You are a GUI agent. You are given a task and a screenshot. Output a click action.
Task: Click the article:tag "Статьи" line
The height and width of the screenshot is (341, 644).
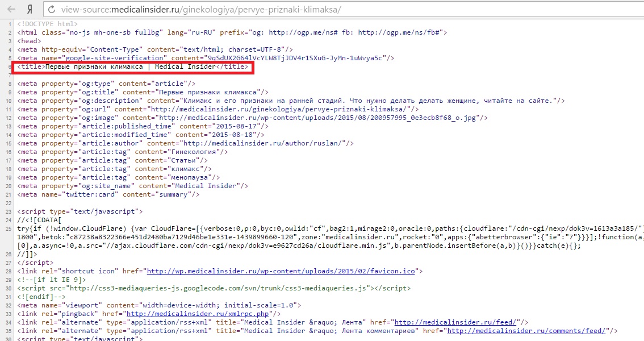pyautogui.click(x=112, y=160)
